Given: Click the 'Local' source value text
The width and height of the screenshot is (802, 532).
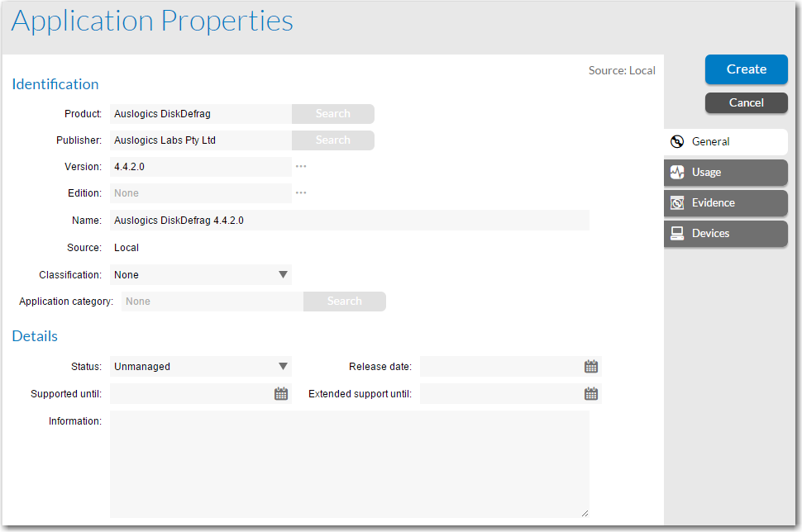Looking at the screenshot, I should tap(127, 247).
